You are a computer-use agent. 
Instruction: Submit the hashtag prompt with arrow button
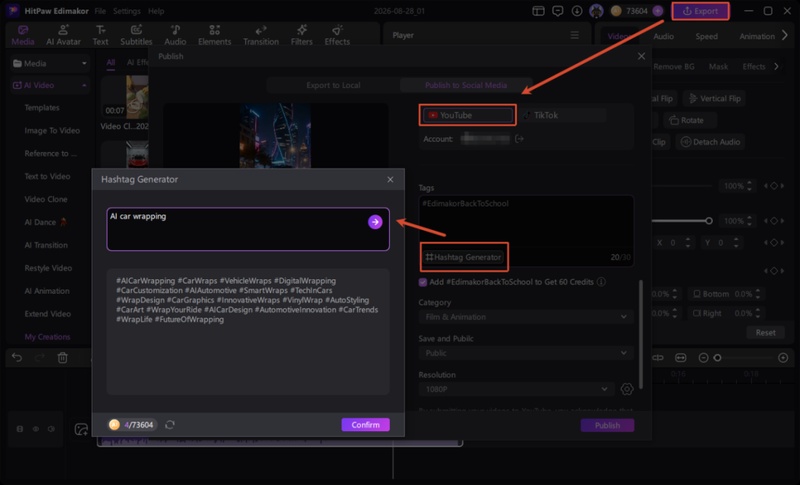375,222
